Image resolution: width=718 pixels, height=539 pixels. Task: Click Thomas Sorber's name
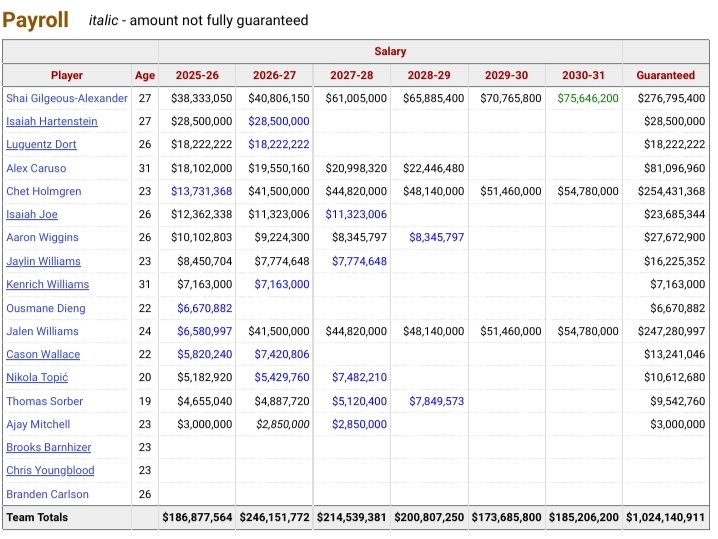[44, 401]
